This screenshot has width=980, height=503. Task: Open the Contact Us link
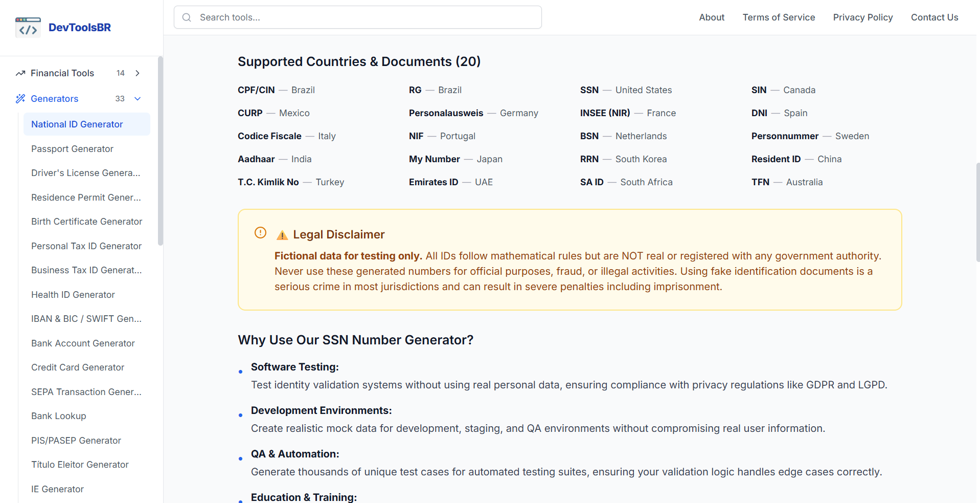[x=935, y=17]
